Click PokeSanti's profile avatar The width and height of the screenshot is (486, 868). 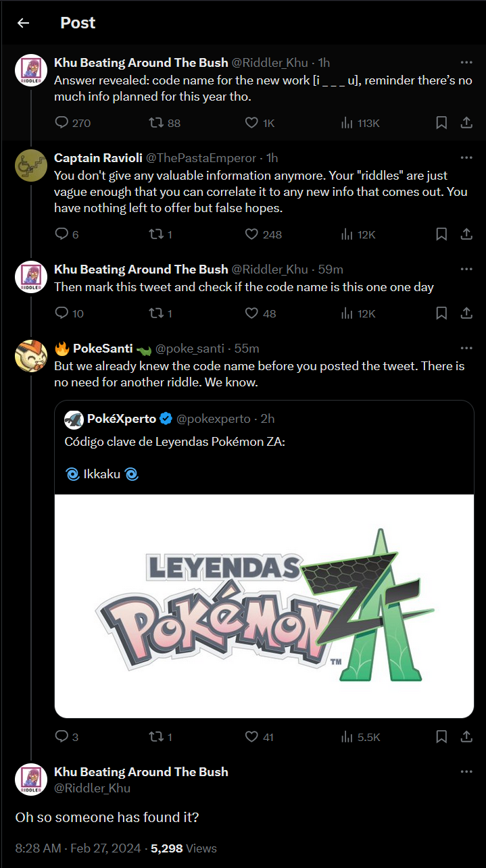31,357
